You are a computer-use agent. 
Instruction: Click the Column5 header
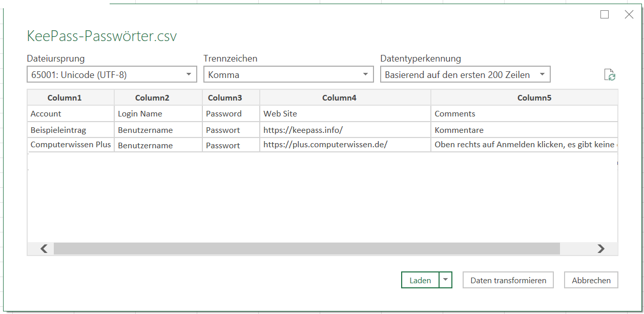(534, 97)
